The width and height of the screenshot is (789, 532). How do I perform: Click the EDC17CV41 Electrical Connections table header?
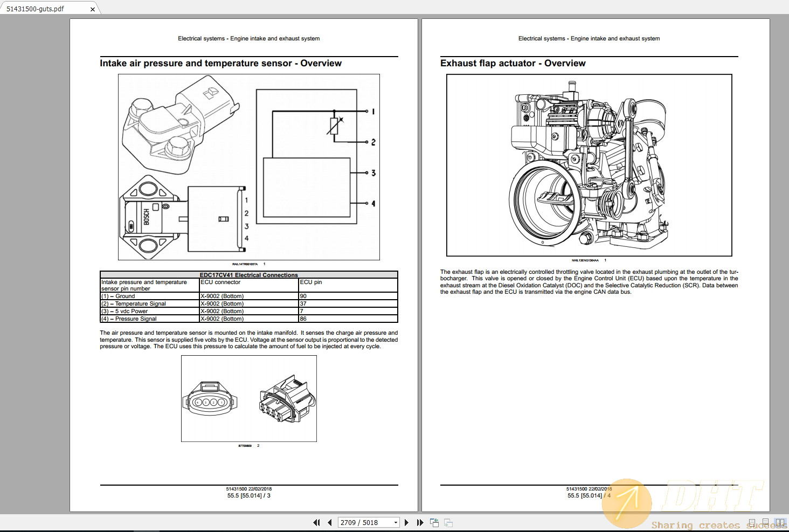[249, 275]
